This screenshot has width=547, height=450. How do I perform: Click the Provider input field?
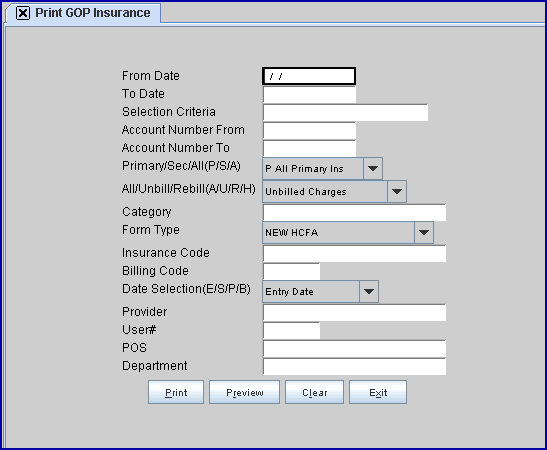tap(354, 312)
